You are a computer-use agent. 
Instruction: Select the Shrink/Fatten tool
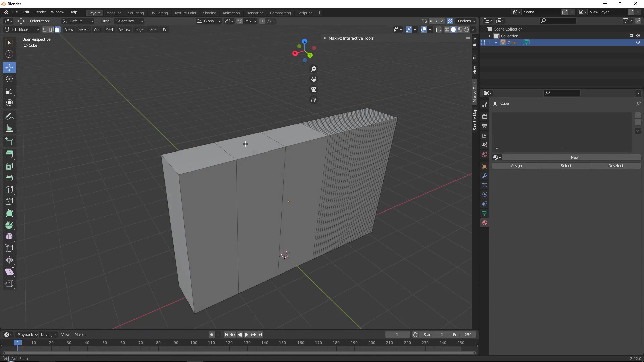click(9, 260)
